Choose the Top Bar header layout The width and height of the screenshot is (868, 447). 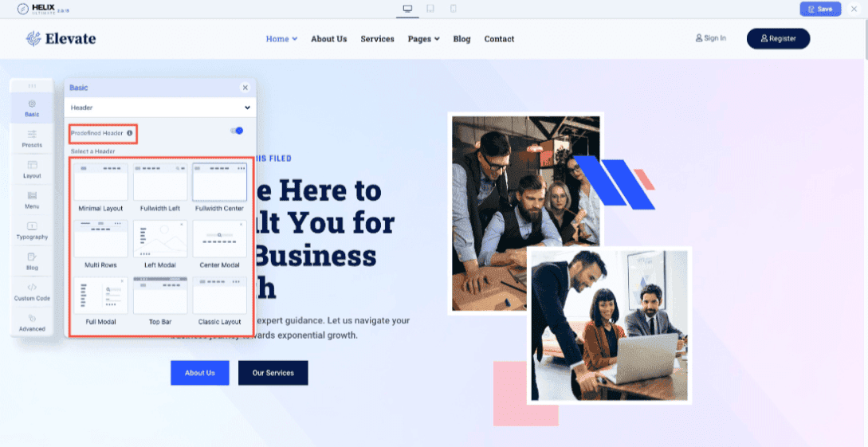(160, 296)
